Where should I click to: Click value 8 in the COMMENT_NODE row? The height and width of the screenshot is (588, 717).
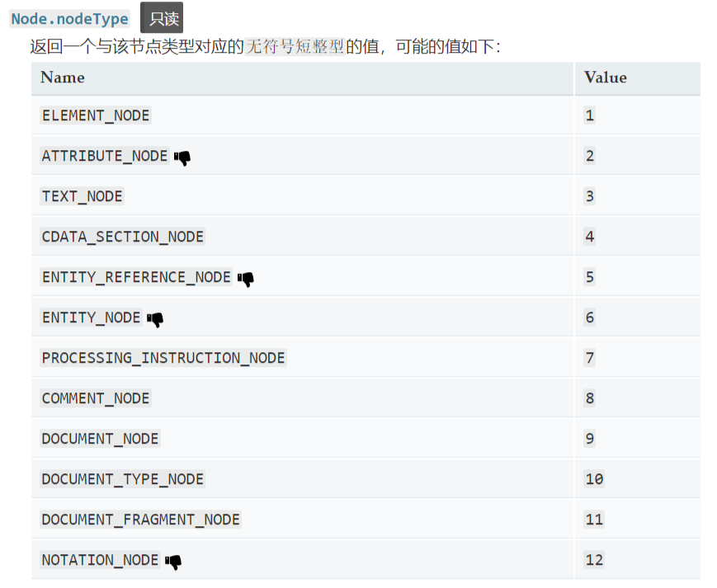click(590, 398)
